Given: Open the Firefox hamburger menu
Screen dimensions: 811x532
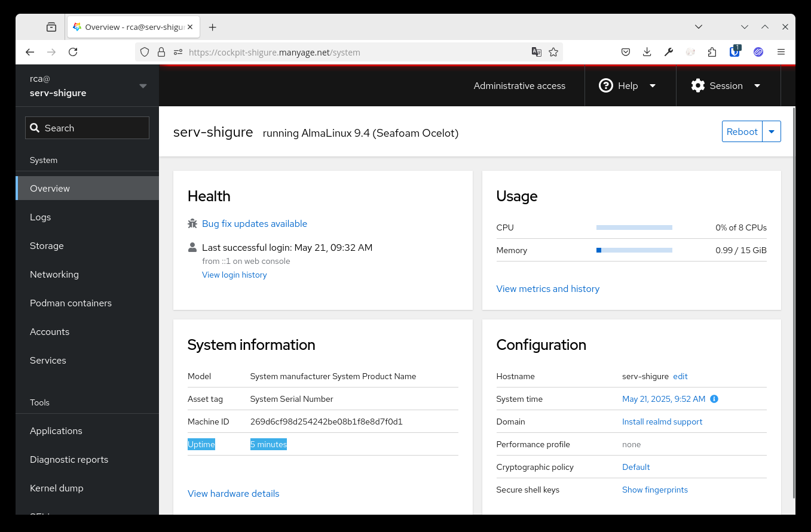Looking at the screenshot, I should click(x=781, y=52).
